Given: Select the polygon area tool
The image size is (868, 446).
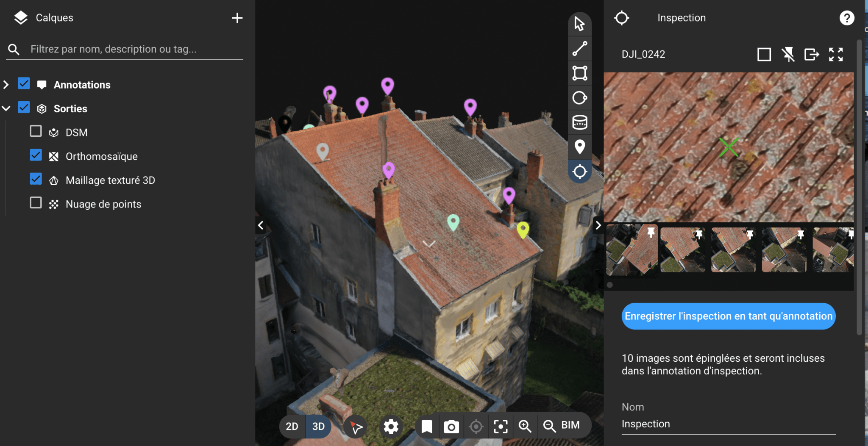Looking at the screenshot, I should point(579,73).
